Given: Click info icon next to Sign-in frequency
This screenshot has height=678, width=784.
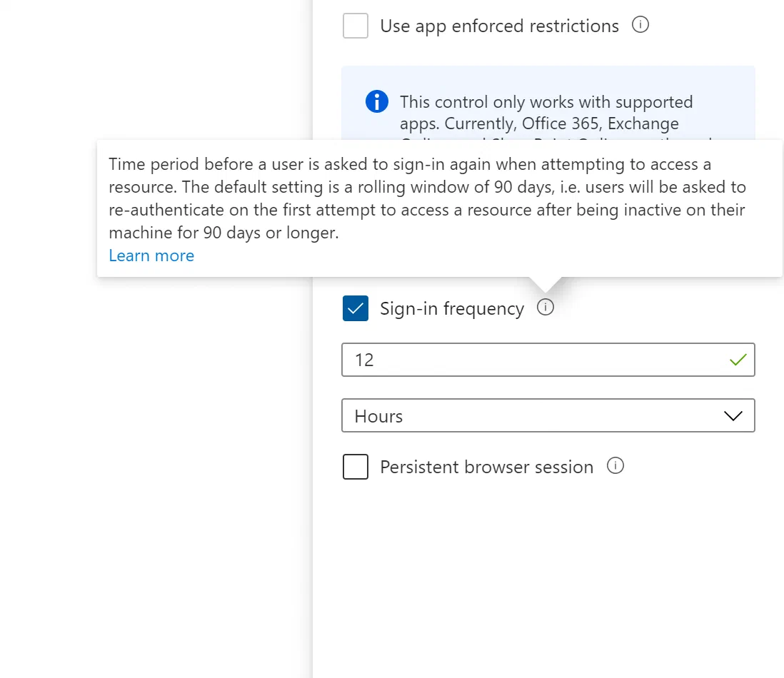Looking at the screenshot, I should (545, 308).
